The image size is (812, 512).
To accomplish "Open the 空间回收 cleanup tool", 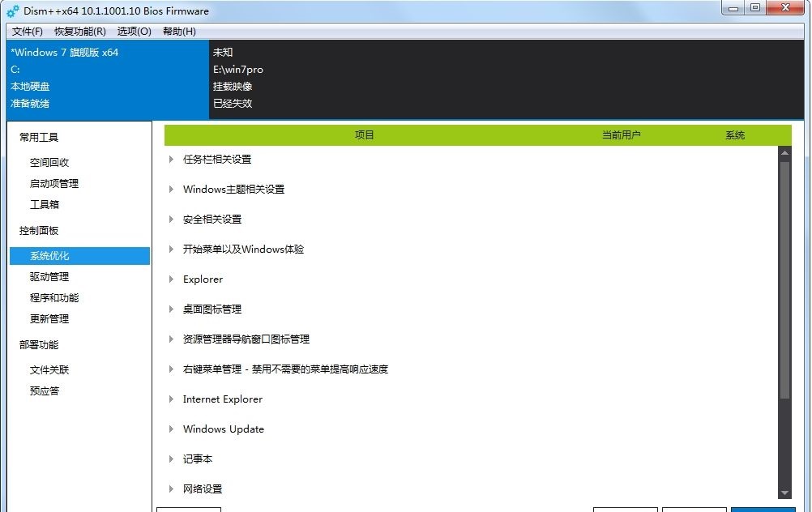I will click(x=49, y=162).
